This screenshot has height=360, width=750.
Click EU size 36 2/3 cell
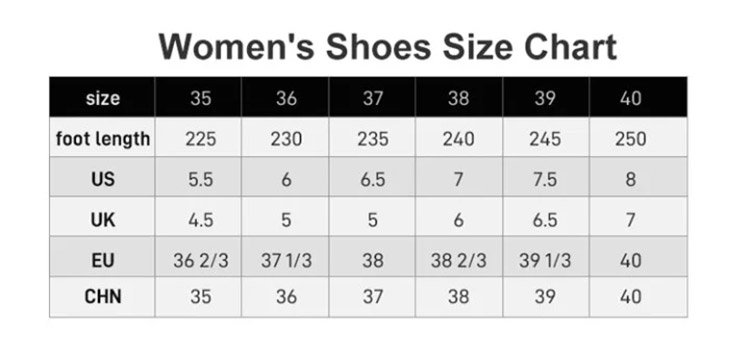(x=199, y=258)
